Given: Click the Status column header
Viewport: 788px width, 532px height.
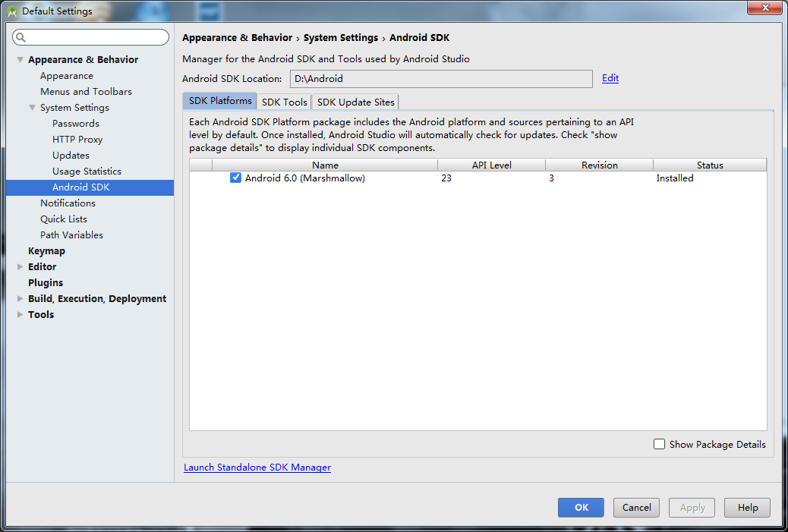Looking at the screenshot, I should [x=710, y=165].
